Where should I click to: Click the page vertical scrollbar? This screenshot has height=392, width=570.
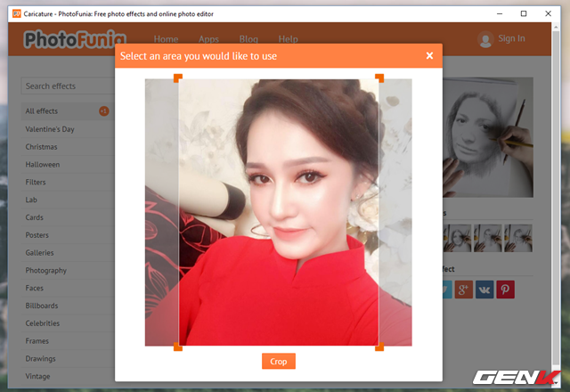pyautogui.click(x=556, y=198)
